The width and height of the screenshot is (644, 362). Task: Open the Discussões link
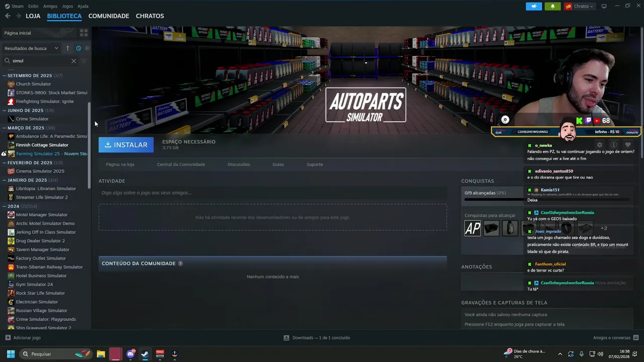click(x=238, y=164)
